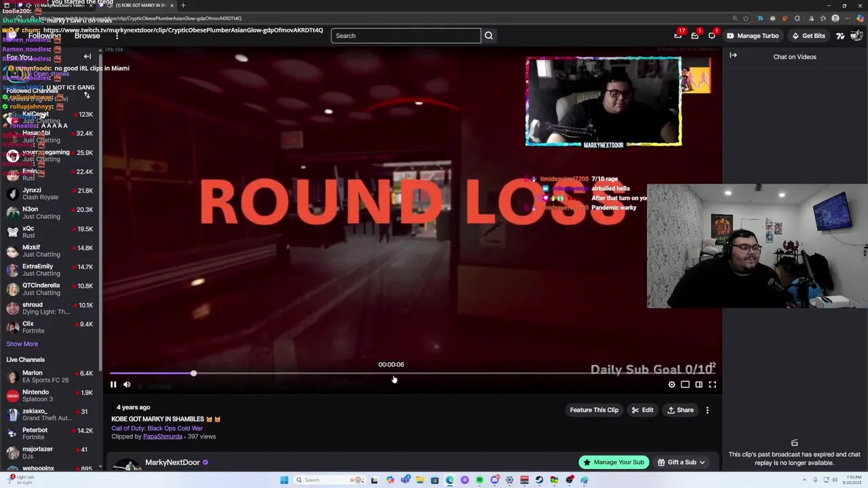Click the 7TV extension icon
The width and height of the screenshot is (868, 488).
click(x=840, y=36)
